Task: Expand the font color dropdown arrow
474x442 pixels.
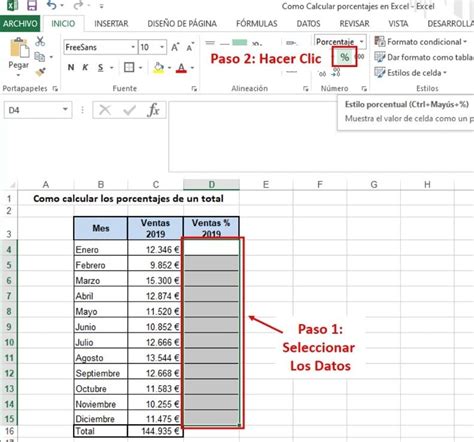Action: tap(192, 68)
